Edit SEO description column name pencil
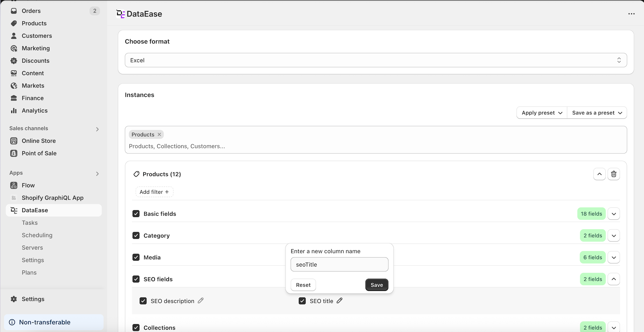Viewport: 644px width, 332px height. click(201, 301)
